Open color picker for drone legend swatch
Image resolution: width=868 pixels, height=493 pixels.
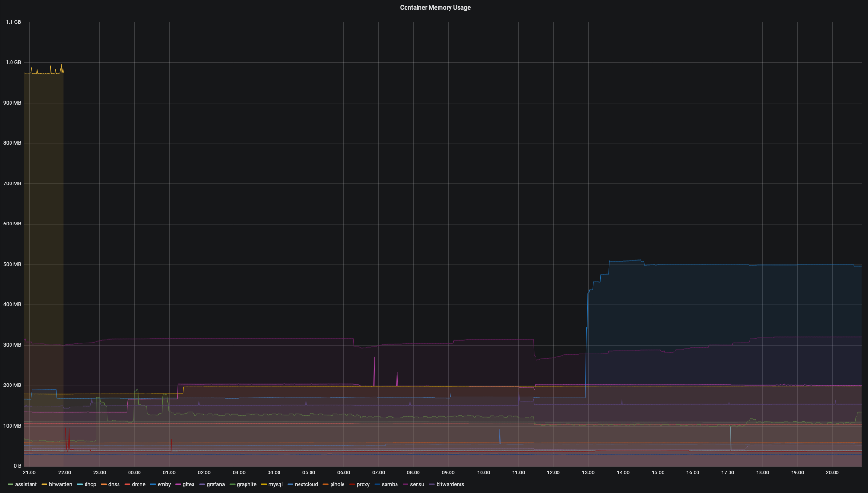128,484
